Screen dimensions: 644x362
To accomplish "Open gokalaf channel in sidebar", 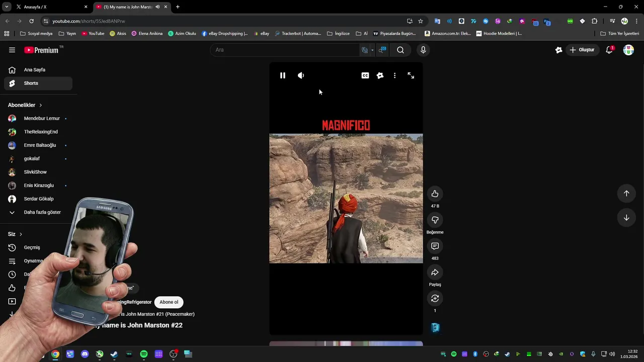I will [38, 158].
